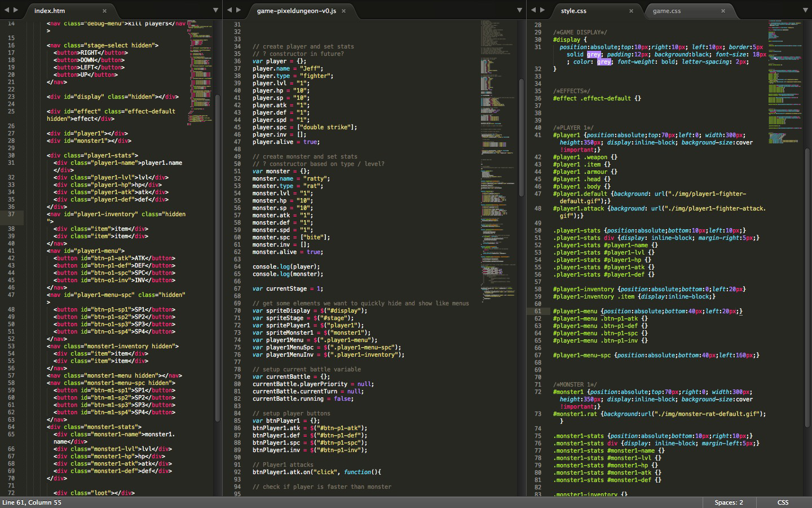
Task: Open the CSS syntax selector in the status bar
Action: (x=783, y=502)
